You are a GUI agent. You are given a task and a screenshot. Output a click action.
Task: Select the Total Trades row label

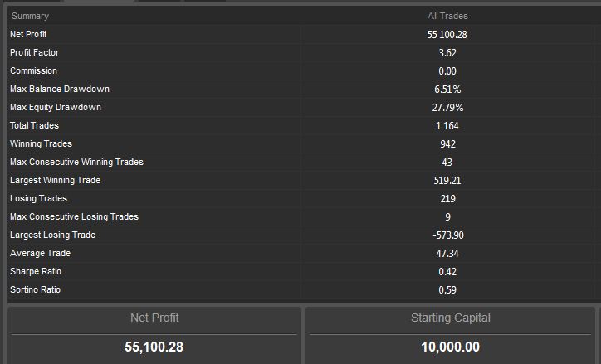[34, 125]
